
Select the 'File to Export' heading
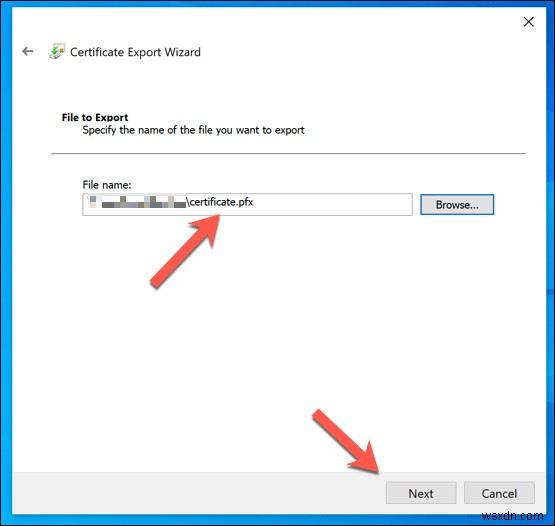coord(95,117)
